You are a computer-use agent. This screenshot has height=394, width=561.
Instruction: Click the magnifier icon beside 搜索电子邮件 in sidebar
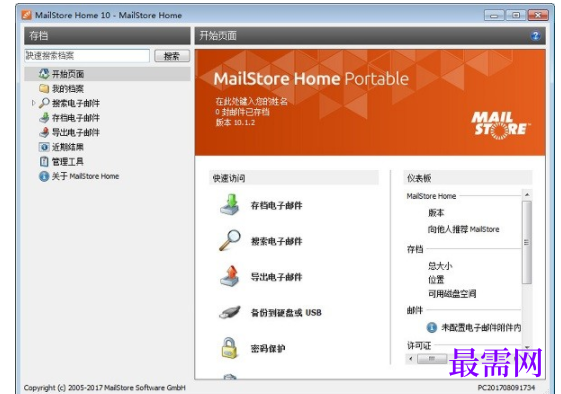pyautogui.click(x=44, y=103)
